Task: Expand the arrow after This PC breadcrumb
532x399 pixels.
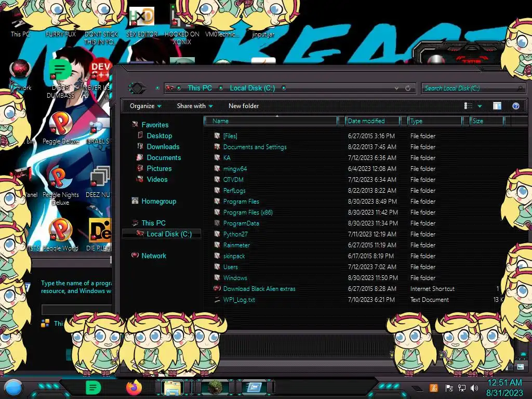Action: (x=221, y=88)
